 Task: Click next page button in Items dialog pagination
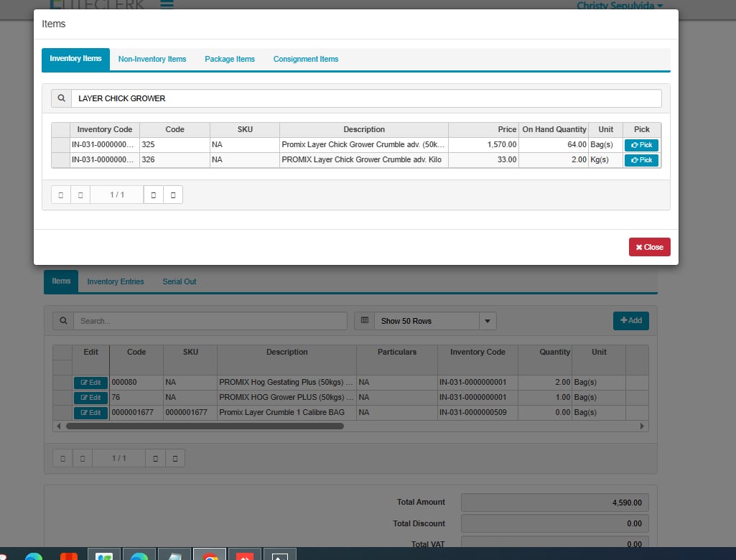153,195
